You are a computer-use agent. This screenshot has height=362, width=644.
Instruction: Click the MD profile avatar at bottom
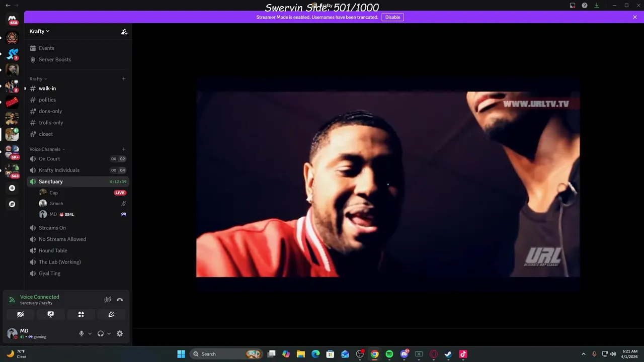pos(12,333)
